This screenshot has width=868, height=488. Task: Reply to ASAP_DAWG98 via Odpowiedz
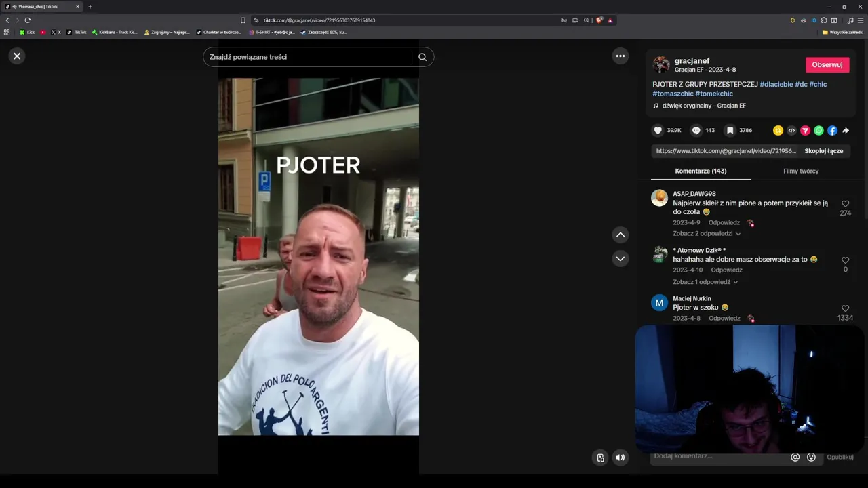coord(724,223)
